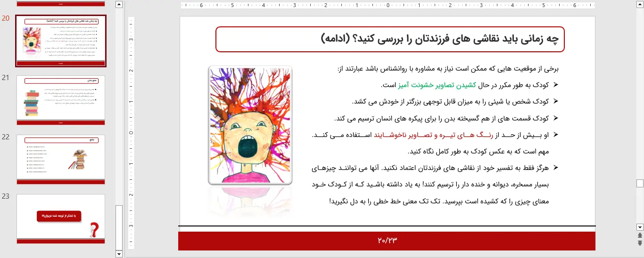Click last line starting معنای چیزی را که کشیده
The width and height of the screenshot is (644, 258).
pyautogui.click(x=439, y=201)
